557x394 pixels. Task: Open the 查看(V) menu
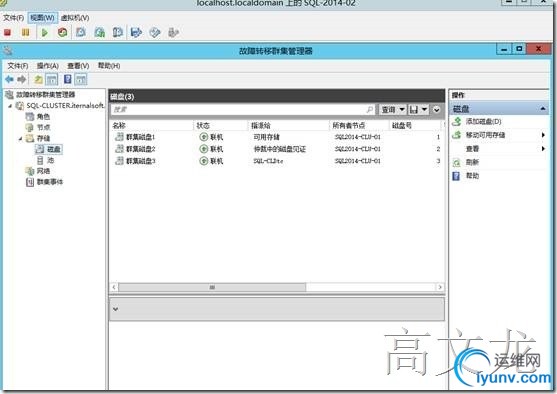tap(78, 66)
